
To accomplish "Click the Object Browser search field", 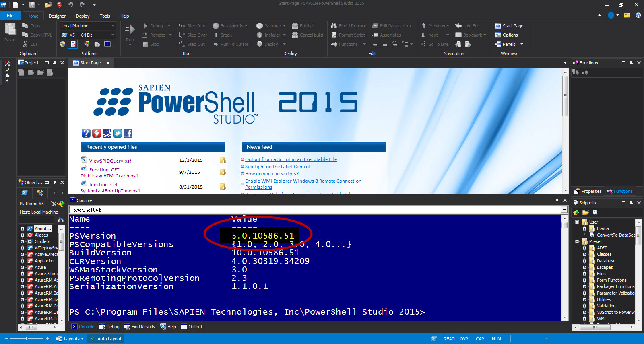I will click(36, 219).
